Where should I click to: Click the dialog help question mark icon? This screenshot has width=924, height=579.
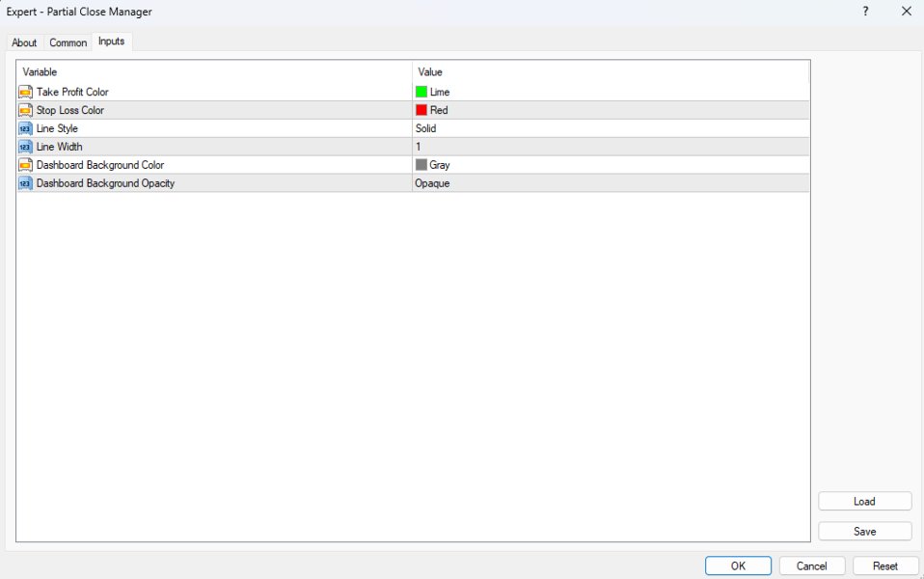(x=865, y=12)
